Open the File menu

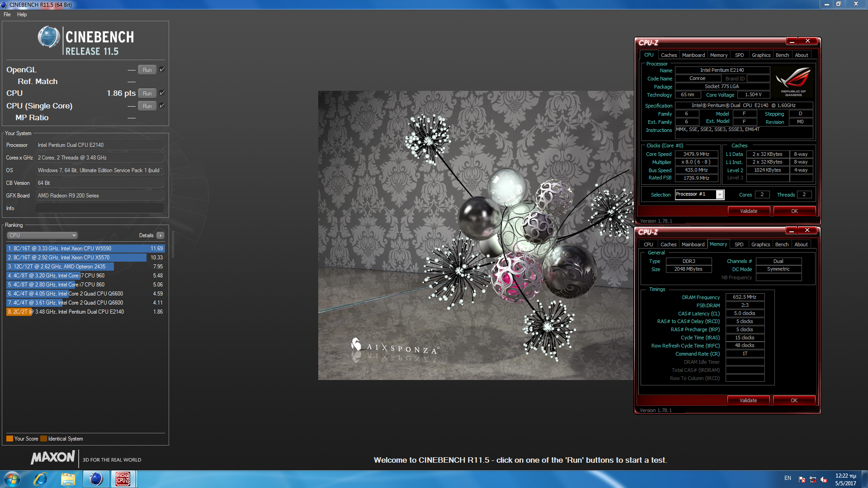7,14
